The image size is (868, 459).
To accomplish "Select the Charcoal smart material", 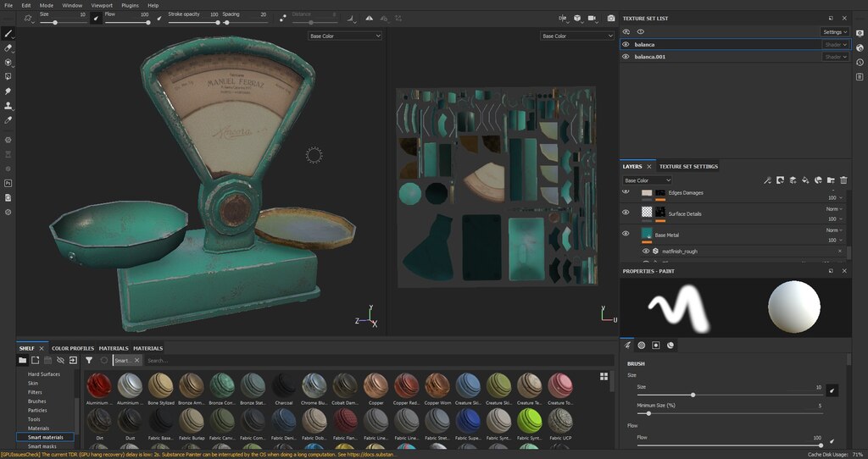I will point(283,390).
